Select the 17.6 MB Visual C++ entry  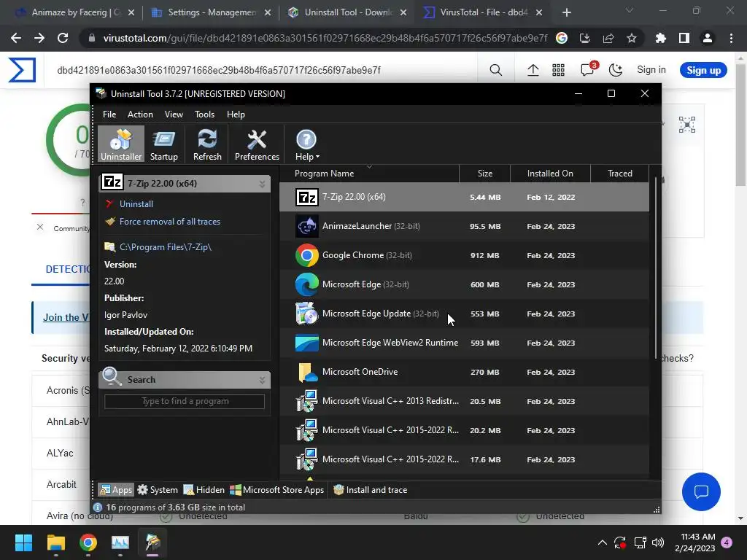tap(464, 459)
